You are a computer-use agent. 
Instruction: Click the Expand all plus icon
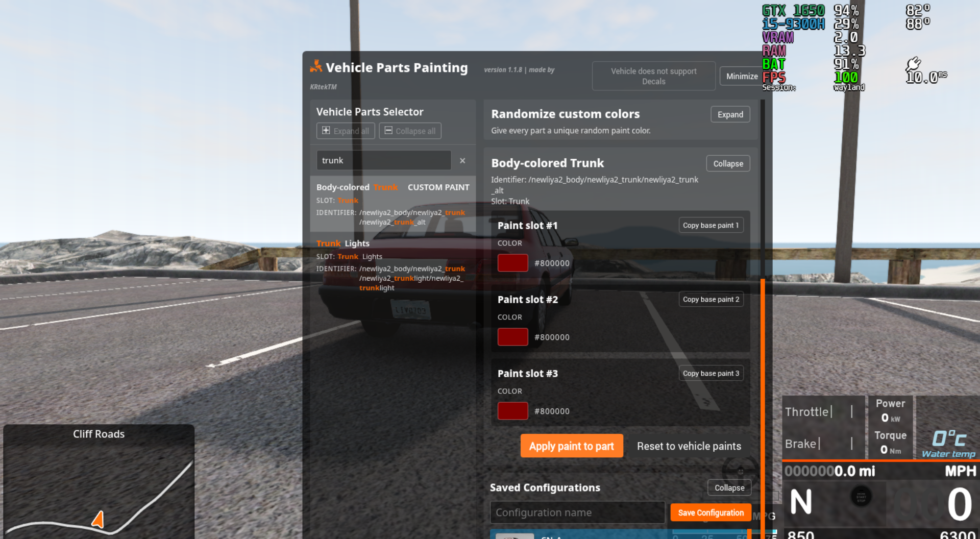click(326, 130)
